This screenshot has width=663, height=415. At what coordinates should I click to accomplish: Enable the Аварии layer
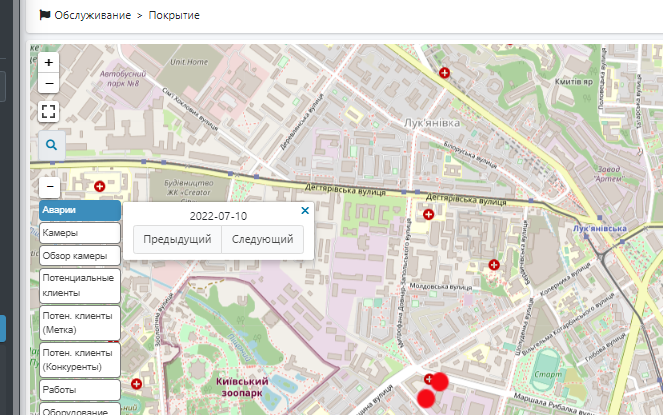click(80, 211)
